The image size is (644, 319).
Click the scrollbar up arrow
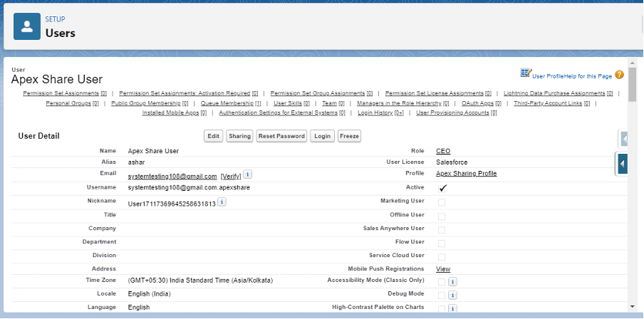pos(632,63)
